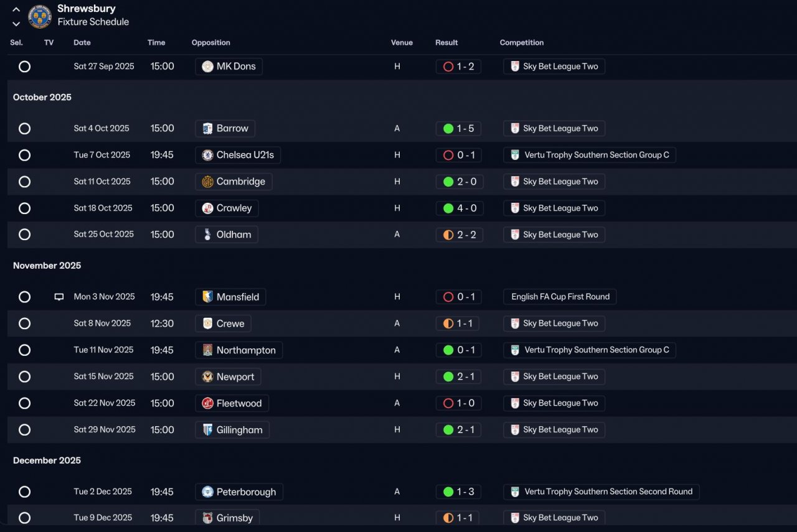Viewport: 797px width, 532px height.
Task: Click the Vertu Trophy logo in Northampton row
Action: point(515,350)
